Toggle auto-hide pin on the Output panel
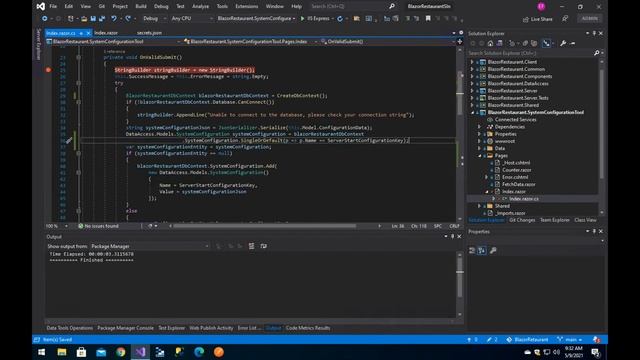This screenshot has width=640, height=360. pyautogui.click(x=452, y=237)
